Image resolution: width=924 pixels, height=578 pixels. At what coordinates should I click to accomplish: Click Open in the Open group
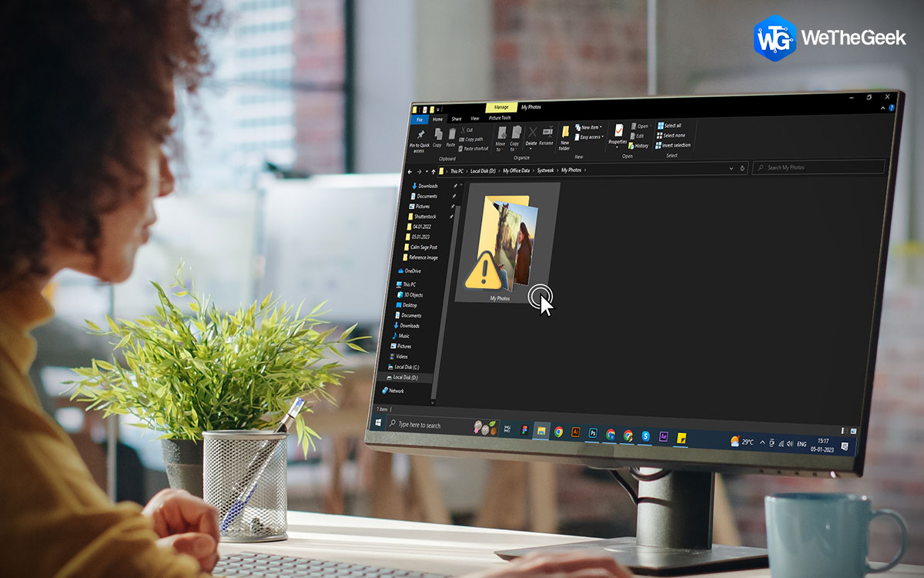pos(641,126)
